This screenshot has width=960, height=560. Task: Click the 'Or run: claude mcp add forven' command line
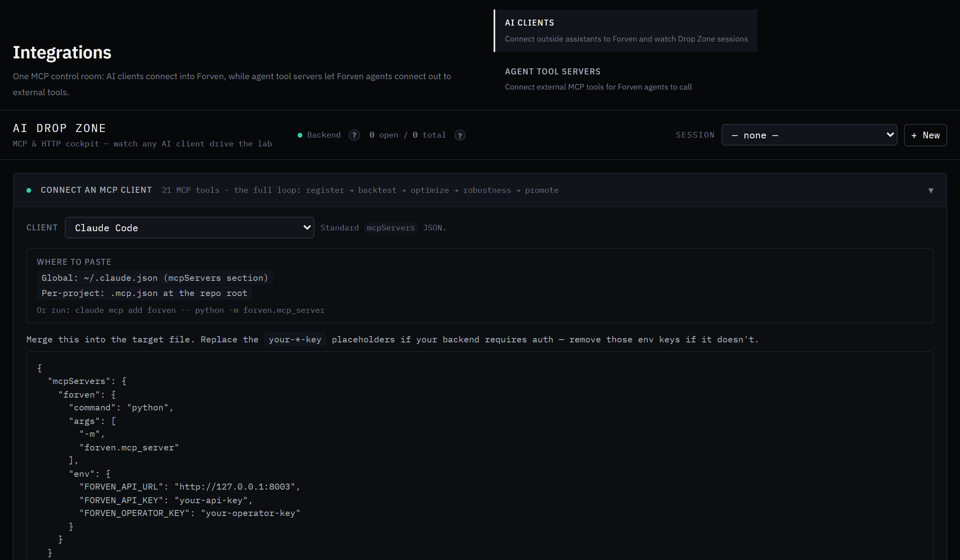click(x=181, y=310)
